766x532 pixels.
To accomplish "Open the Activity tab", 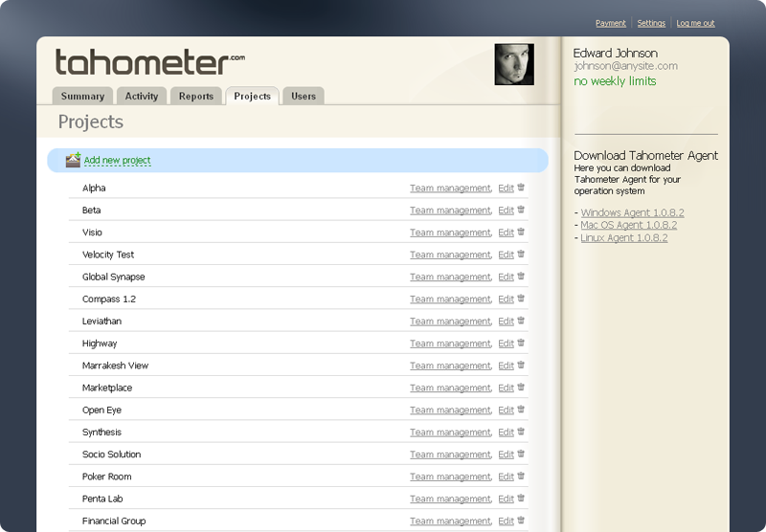I will 142,96.
